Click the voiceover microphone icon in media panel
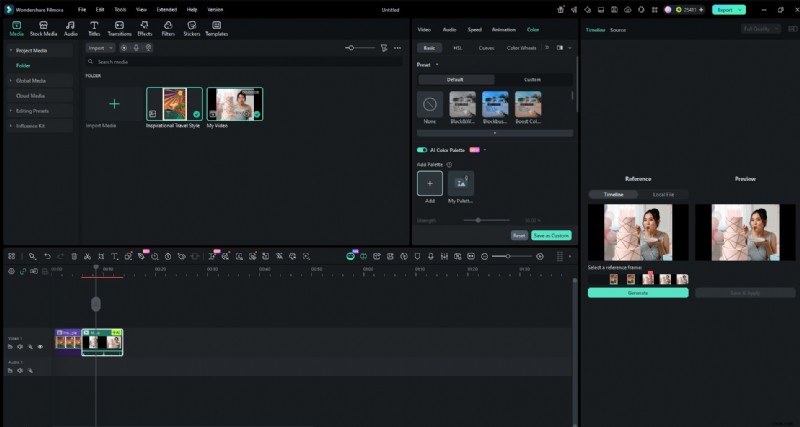Screen dimensions: 800x427 (x=136, y=47)
